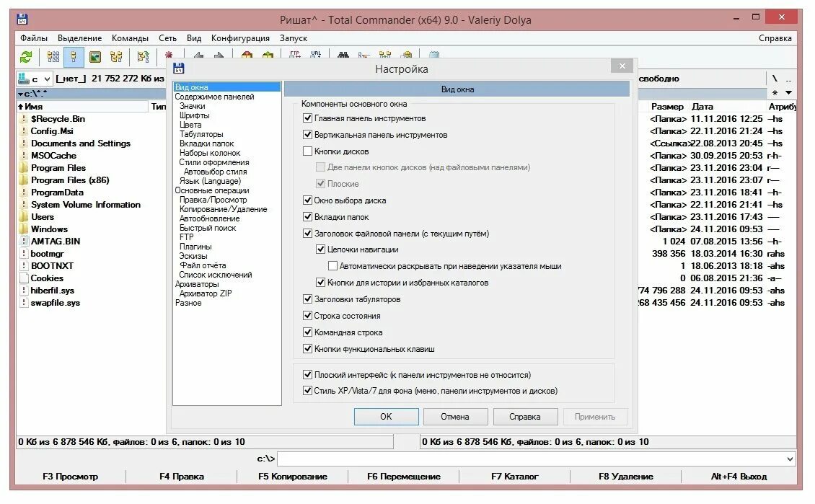Click the left panel c:\*.* path arrow
Viewport: 815px width, 504px height.
[x=21, y=94]
